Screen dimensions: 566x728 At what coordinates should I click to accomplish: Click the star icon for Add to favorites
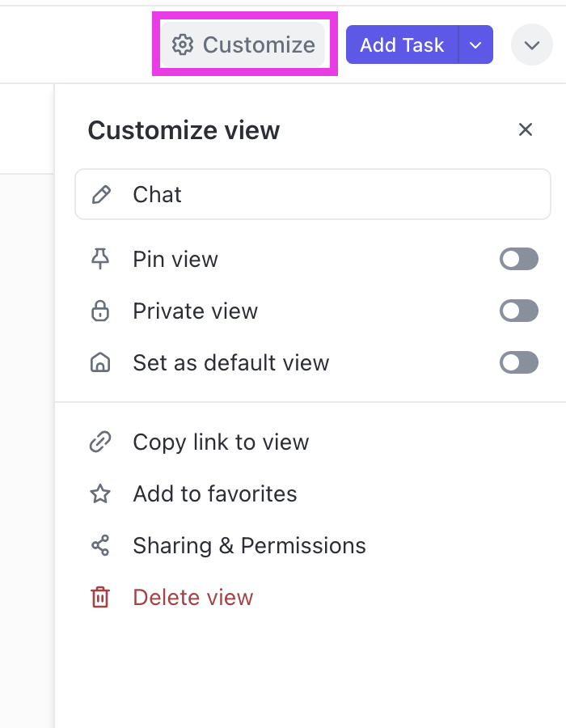point(100,494)
